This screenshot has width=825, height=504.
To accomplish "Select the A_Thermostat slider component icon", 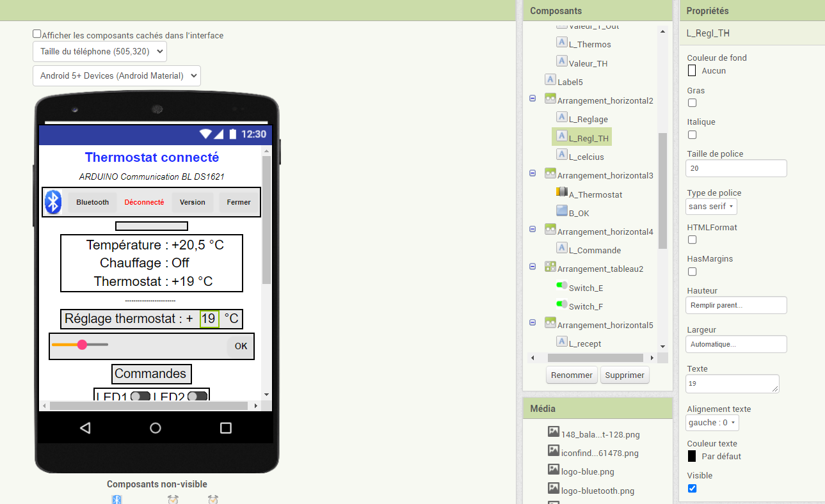I will pos(562,194).
